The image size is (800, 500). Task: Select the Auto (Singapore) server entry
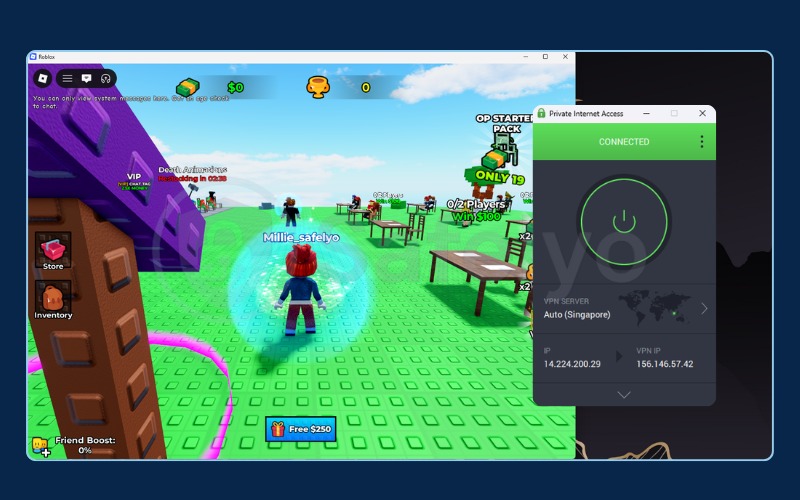pos(577,315)
